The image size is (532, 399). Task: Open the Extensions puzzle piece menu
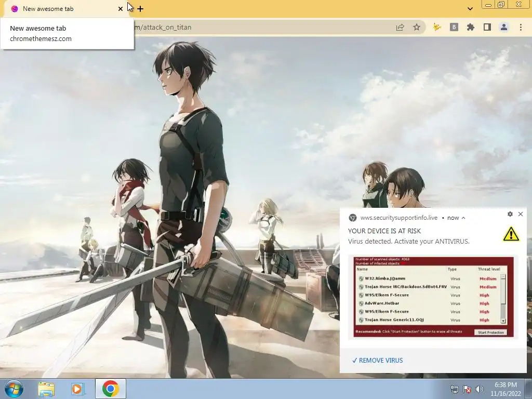coord(471,27)
